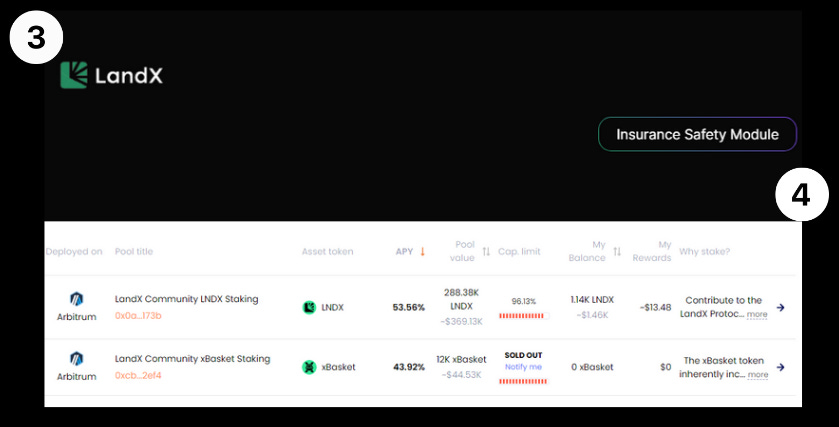Click the APY column header
The image size is (839, 427).
(404, 251)
